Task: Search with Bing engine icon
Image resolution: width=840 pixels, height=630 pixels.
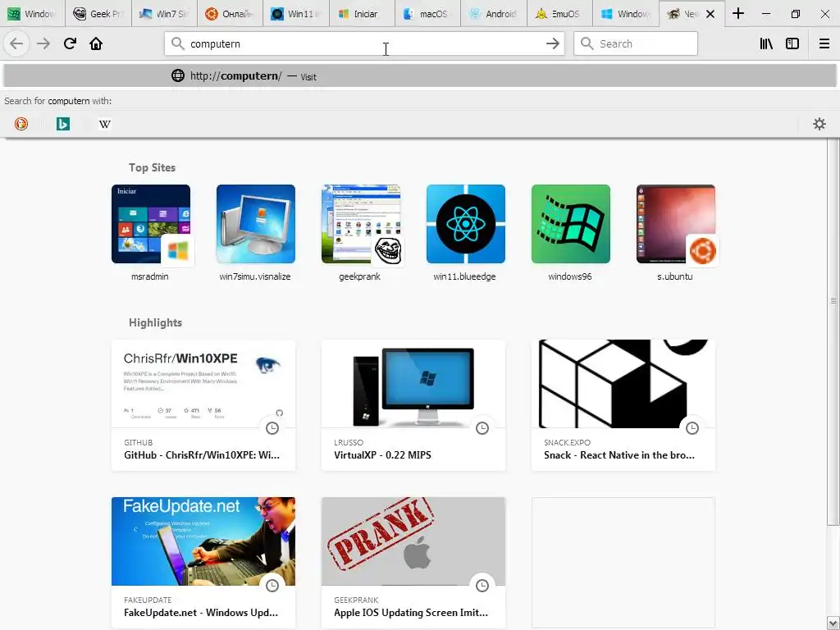Action: click(63, 125)
